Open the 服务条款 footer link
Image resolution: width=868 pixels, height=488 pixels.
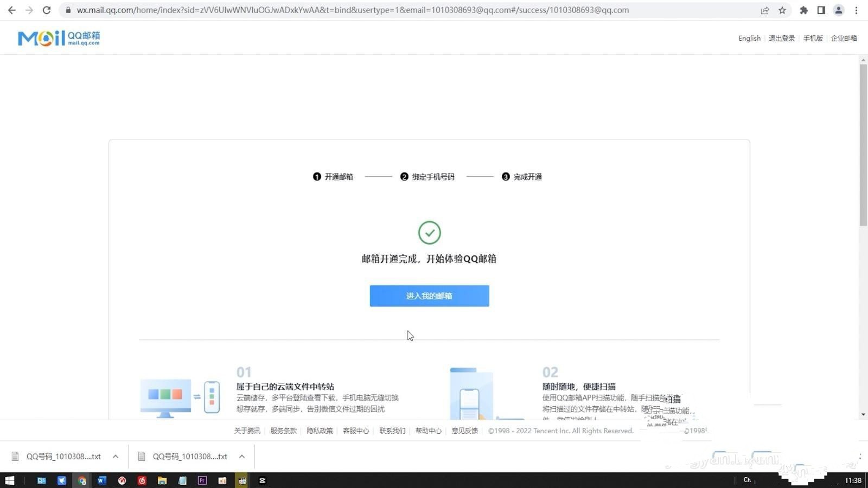click(283, 431)
